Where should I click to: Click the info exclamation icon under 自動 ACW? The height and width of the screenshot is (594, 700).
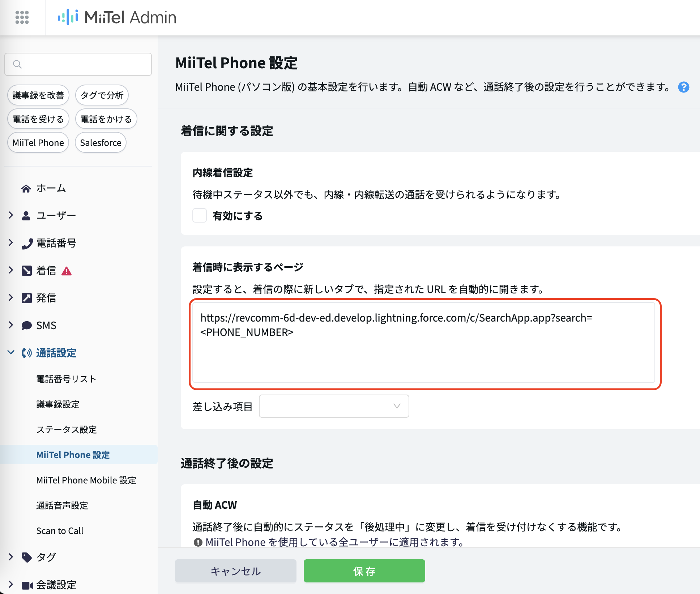(198, 542)
